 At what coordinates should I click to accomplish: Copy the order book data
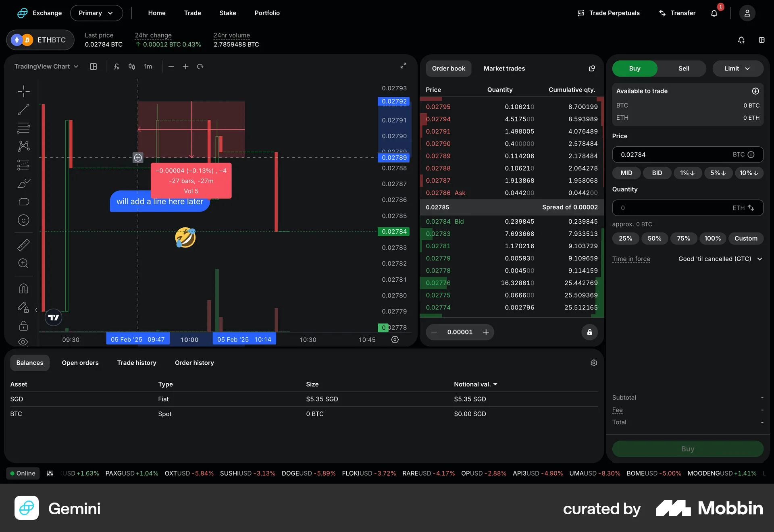point(591,69)
